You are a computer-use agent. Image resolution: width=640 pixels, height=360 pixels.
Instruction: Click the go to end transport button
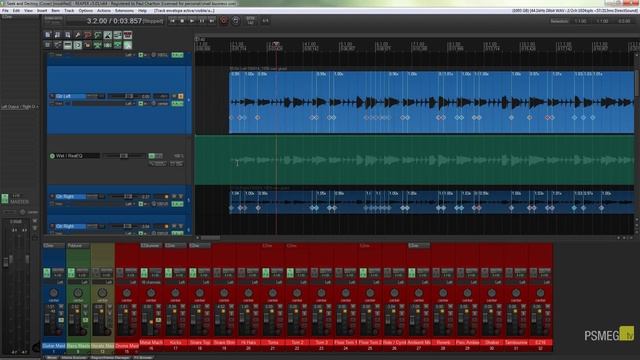(211, 20)
